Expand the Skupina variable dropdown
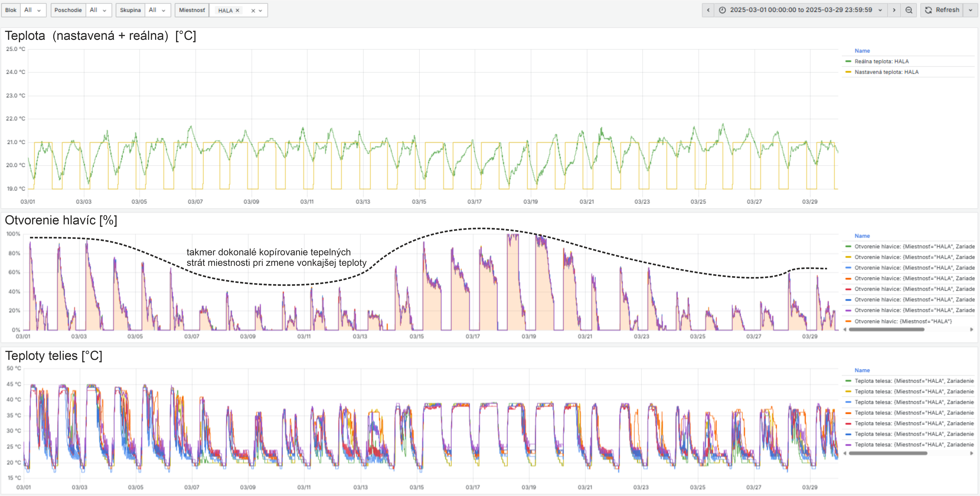The height and width of the screenshot is (496, 980). [x=158, y=10]
